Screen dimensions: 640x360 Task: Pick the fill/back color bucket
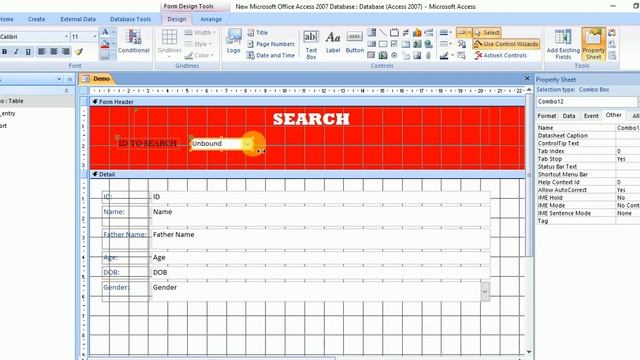105,43
